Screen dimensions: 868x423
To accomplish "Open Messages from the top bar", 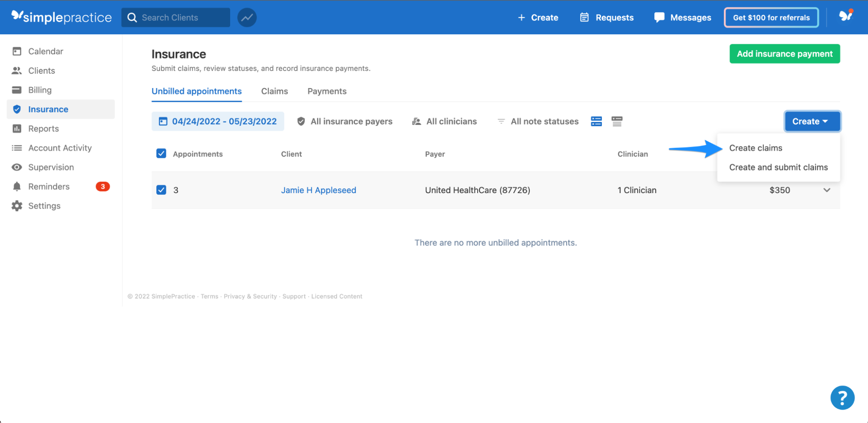I will 682,17.
